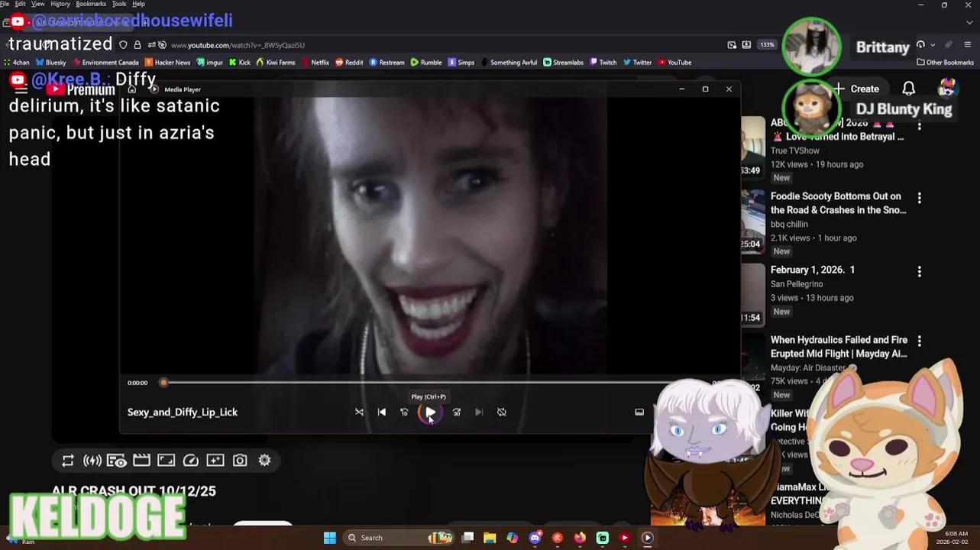The height and width of the screenshot is (550, 980).
Task: Open imgur bookmark
Action: click(209, 63)
